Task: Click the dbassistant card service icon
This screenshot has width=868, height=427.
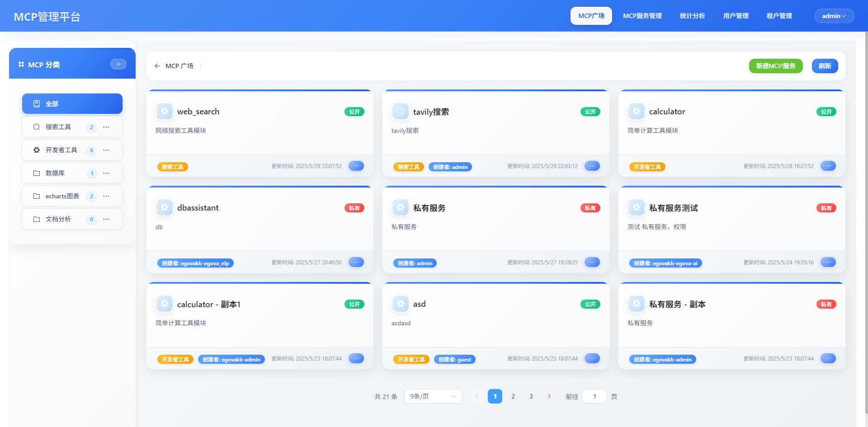Action: 165,207
